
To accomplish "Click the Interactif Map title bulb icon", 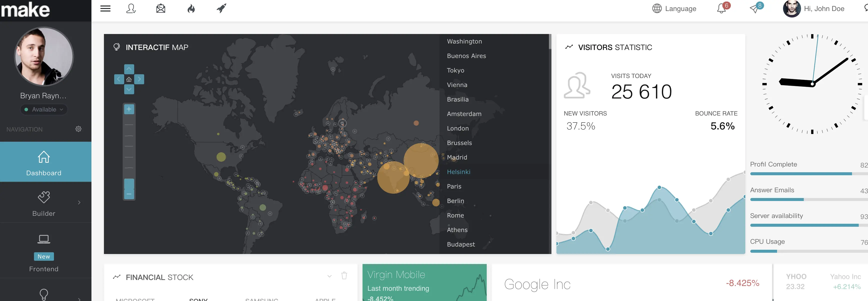I will coord(117,47).
